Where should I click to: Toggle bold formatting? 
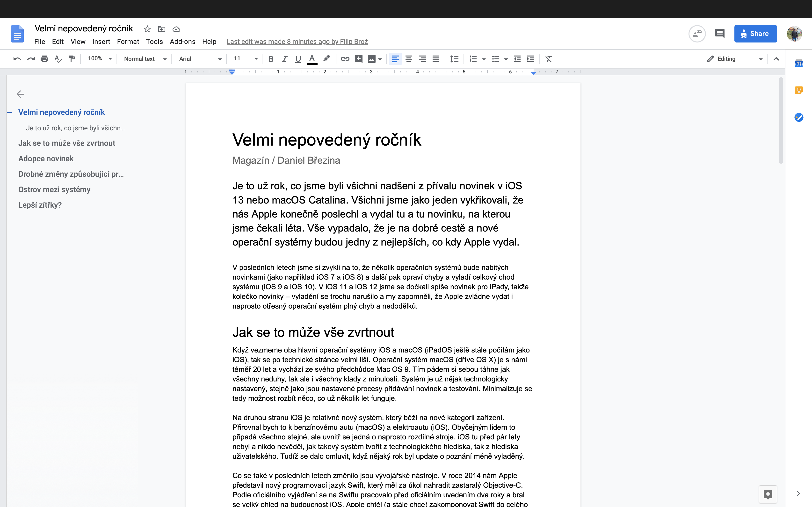click(271, 59)
